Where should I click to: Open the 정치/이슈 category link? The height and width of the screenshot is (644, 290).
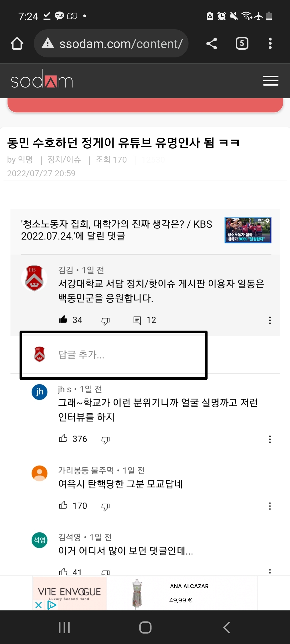64,160
